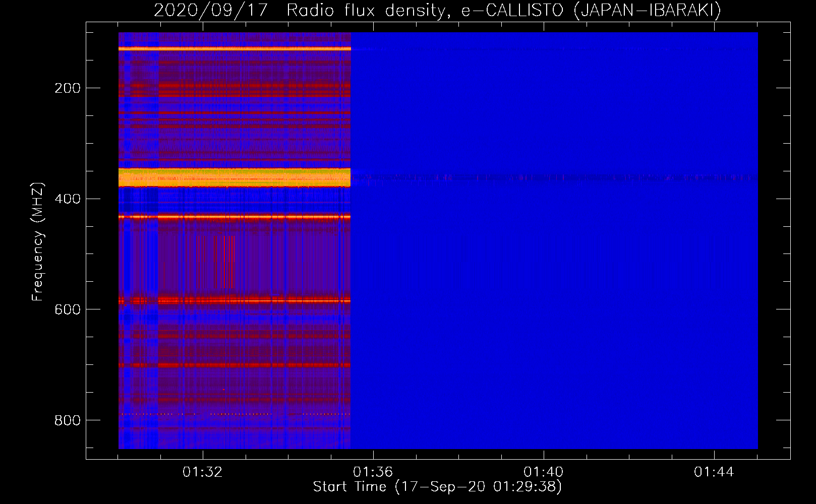The height and width of the screenshot is (504, 816).
Task: Click the 01:40 time tick label
Action: (x=544, y=472)
